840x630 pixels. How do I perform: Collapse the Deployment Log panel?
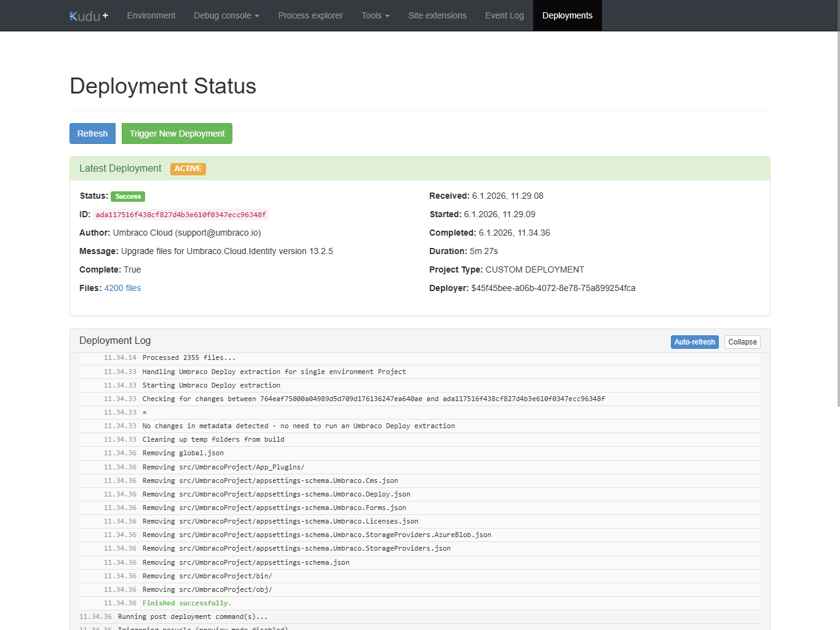[x=742, y=341]
